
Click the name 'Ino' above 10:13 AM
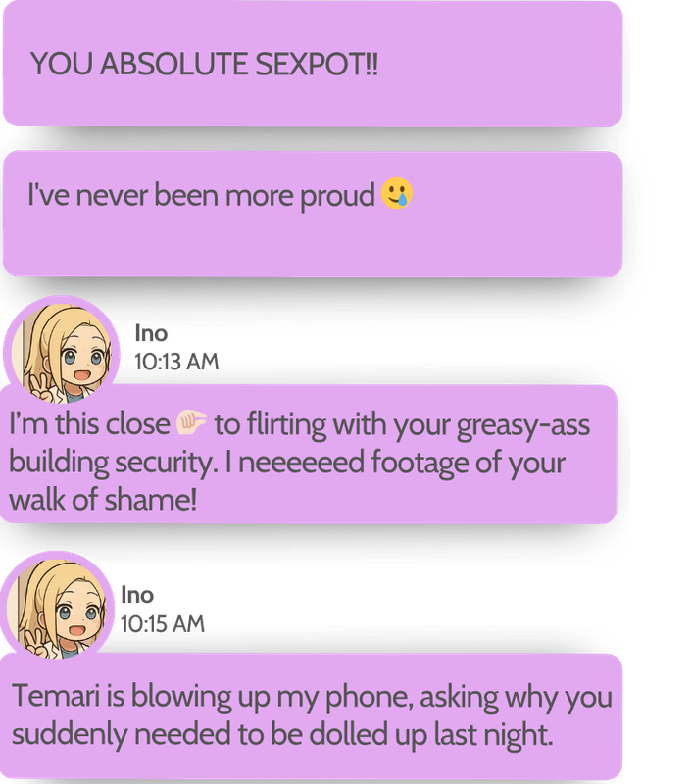[x=151, y=333]
